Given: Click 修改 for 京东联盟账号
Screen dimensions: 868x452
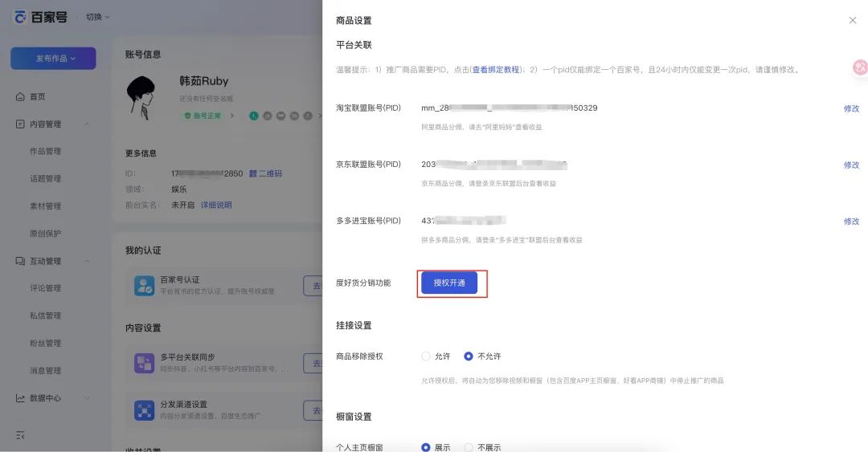Looking at the screenshot, I should point(851,165).
